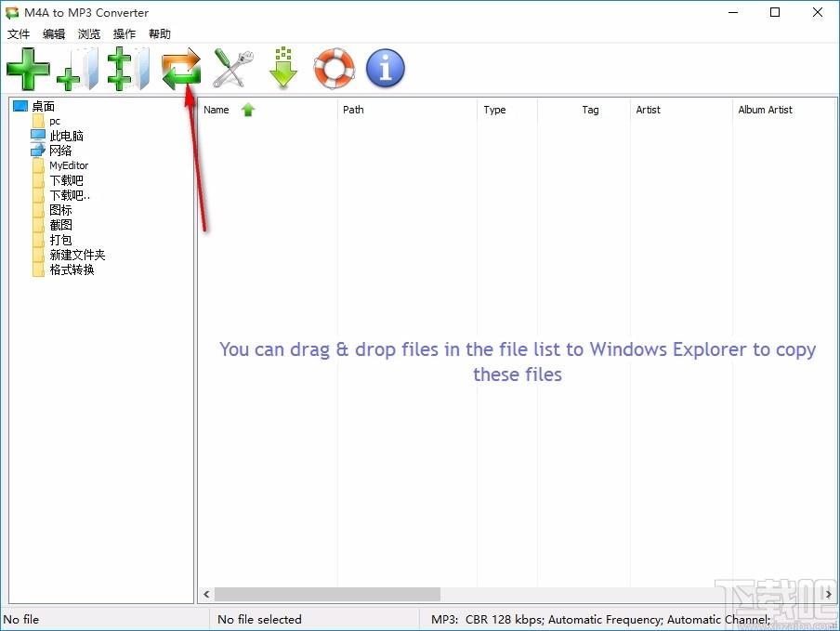The image size is (840, 631).
Task: Click the big green plus Add Files icon
Action: tap(28, 69)
